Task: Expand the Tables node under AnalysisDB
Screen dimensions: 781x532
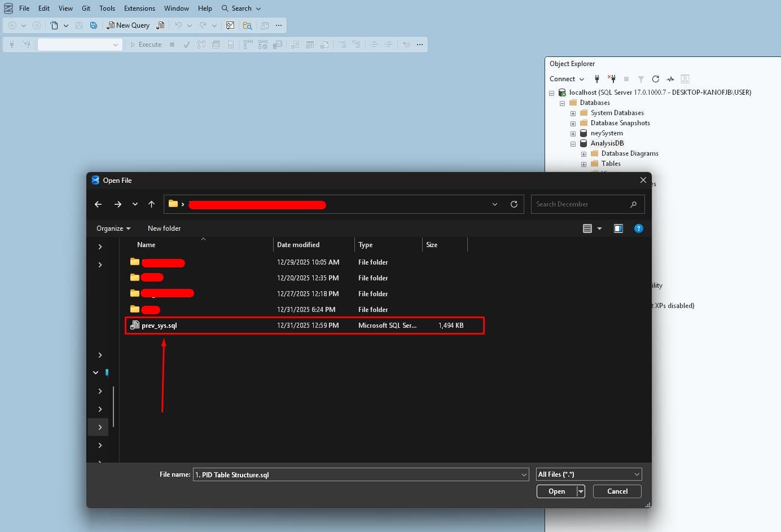Action: tap(583, 164)
